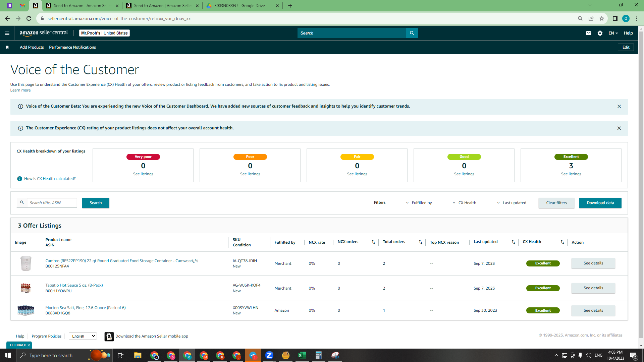Open the Learn more link

[x=20, y=90]
